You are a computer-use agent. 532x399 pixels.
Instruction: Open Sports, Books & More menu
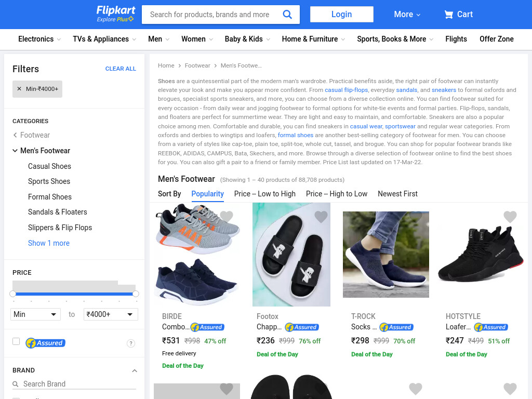pos(395,39)
